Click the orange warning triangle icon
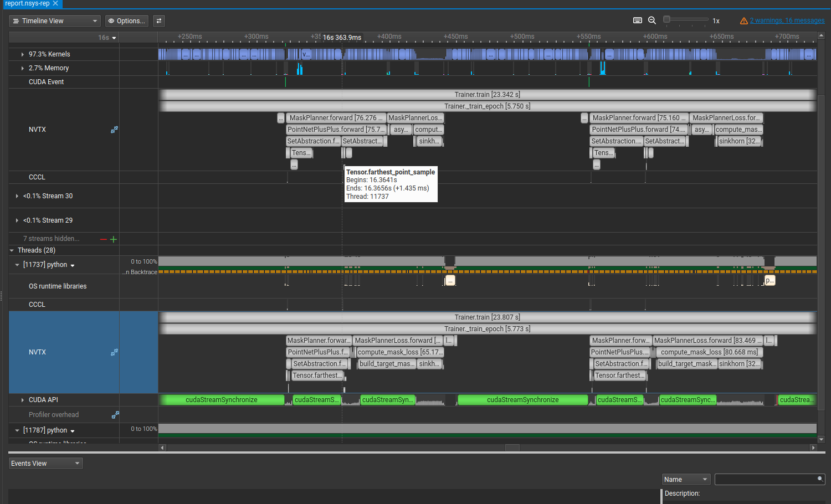 (744, 21)
